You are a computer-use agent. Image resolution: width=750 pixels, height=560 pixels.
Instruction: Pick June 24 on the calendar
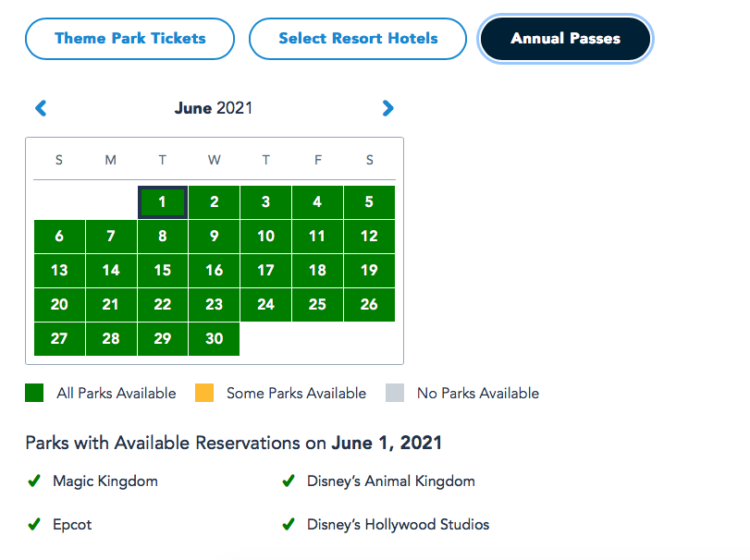[265, 305]
